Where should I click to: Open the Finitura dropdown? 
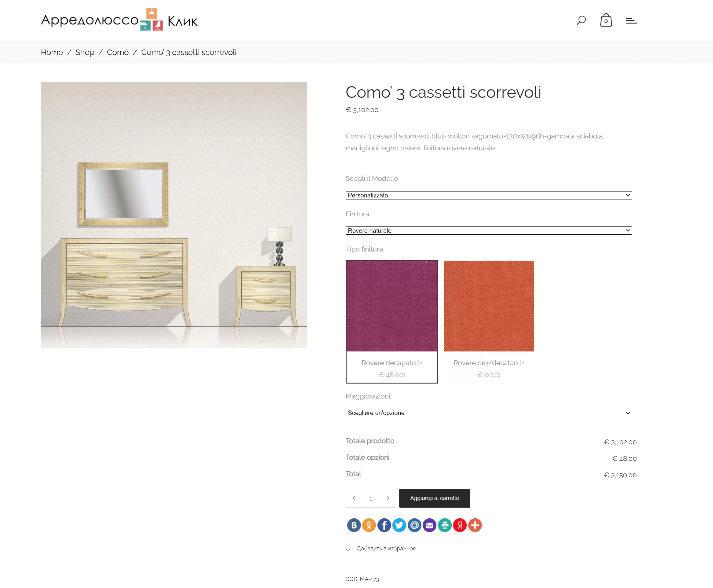point(488,231)
